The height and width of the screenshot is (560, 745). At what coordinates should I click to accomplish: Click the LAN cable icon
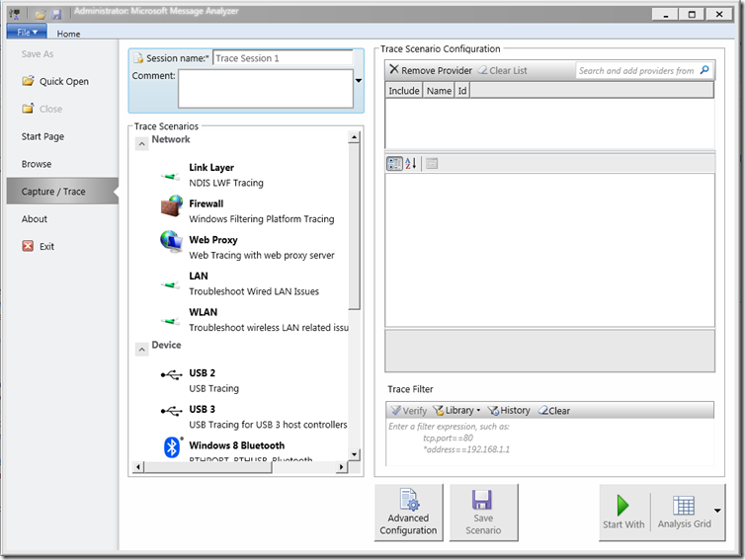(171, 285)
